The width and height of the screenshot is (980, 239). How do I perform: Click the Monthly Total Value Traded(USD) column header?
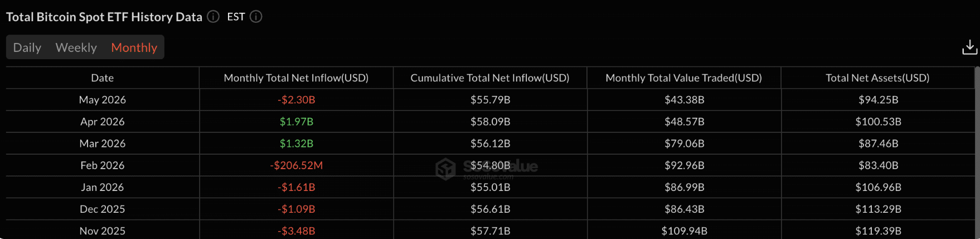[684, 78]
